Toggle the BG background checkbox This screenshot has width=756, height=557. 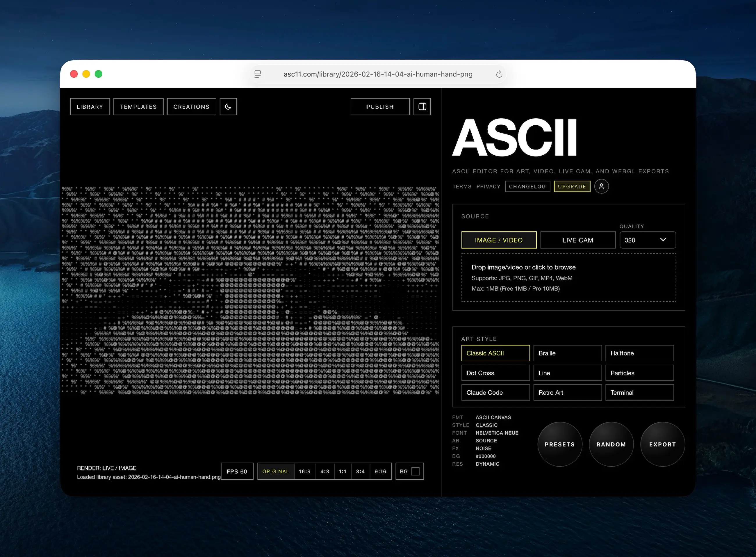[x=416, y=471]
